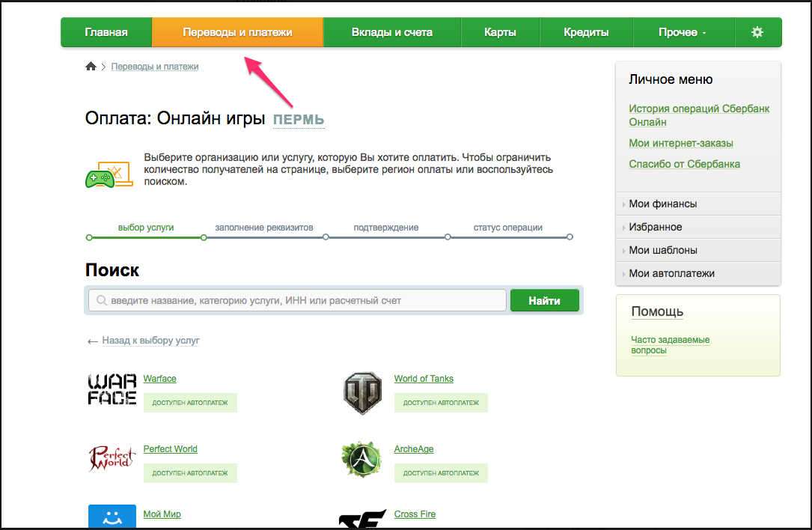Image resolution: width=812 pixels, height=530 pixels.
Task: Expand Мои шаблоны section
Action: [698, 250]
